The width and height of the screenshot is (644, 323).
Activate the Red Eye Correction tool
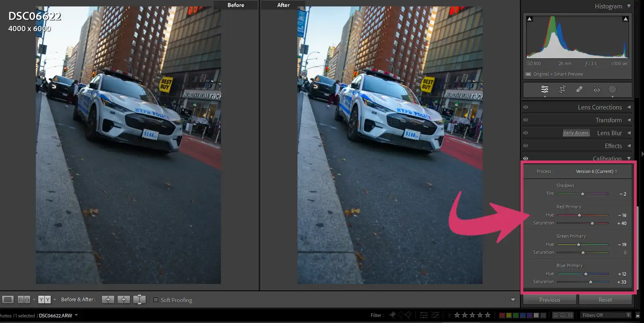(x=596, y=89)
